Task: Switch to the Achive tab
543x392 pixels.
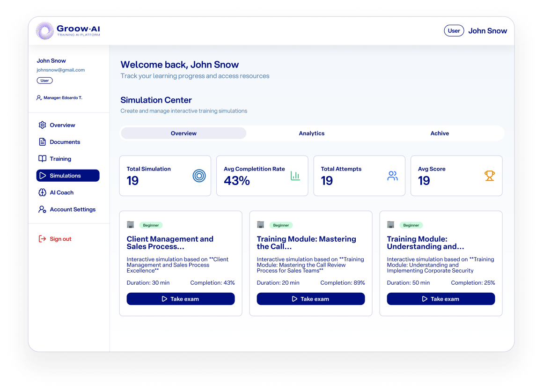Action: click(440, 133)
